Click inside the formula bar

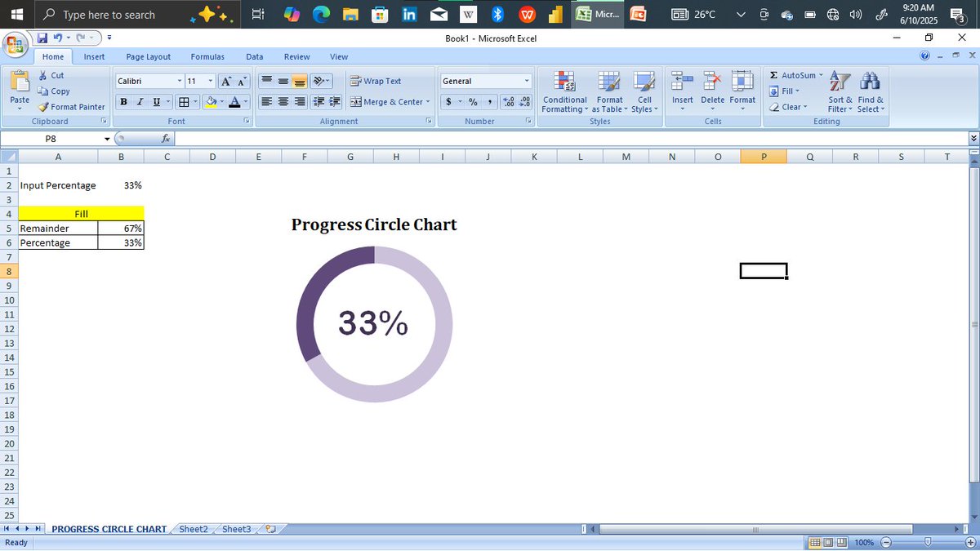[570, 139]
